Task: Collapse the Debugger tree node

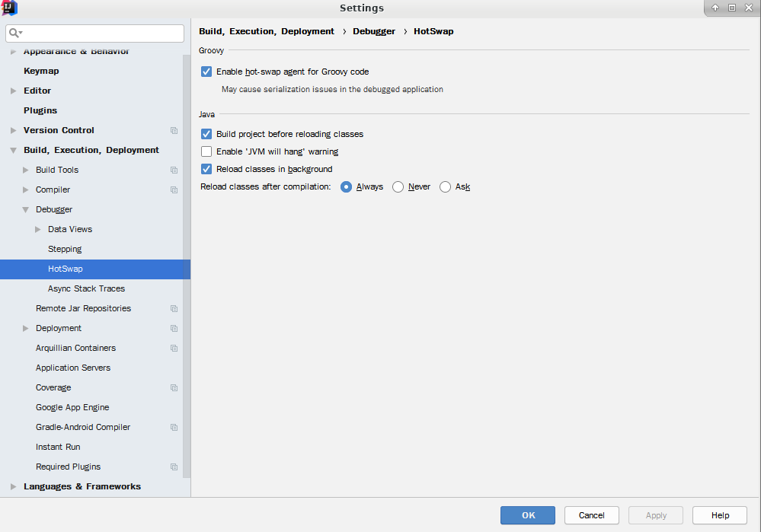Action: (26, 210)
